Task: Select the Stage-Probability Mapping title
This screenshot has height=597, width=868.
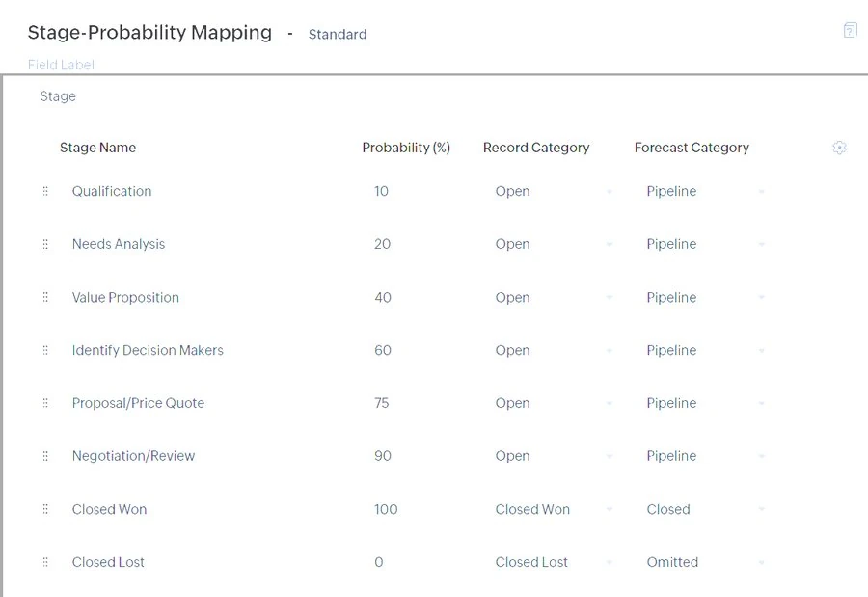Action: [149, 33]
